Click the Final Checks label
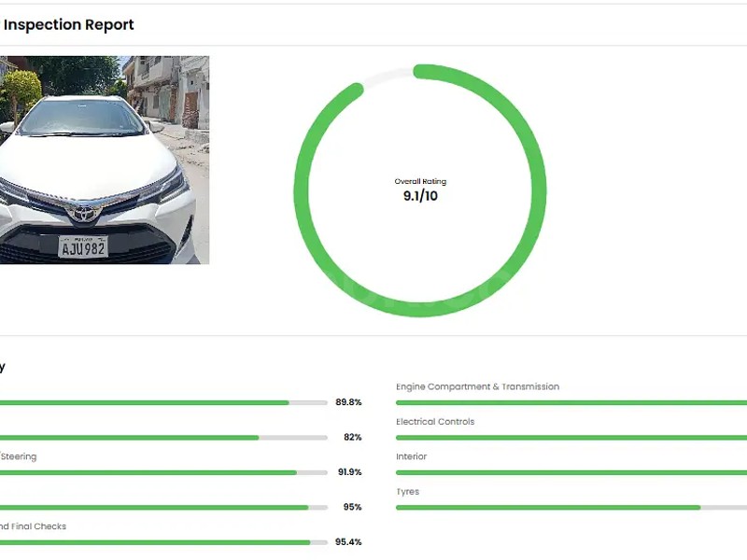Screen dimensions: 747x560 (33, 526)
